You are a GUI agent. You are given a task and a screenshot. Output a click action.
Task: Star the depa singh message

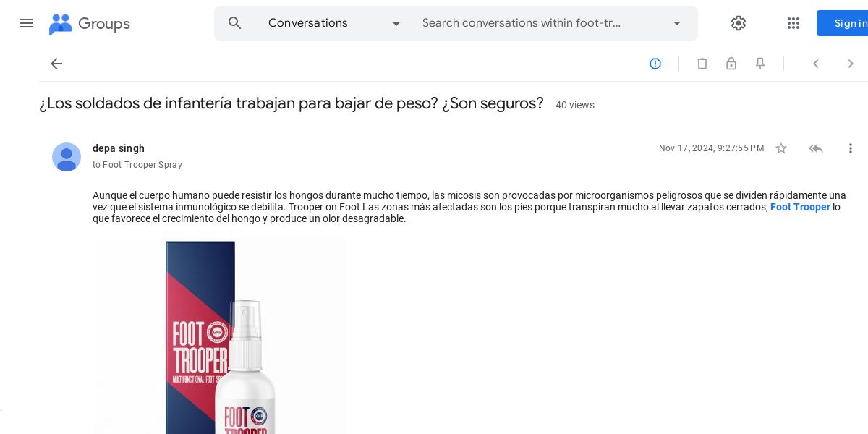point(781,148)
